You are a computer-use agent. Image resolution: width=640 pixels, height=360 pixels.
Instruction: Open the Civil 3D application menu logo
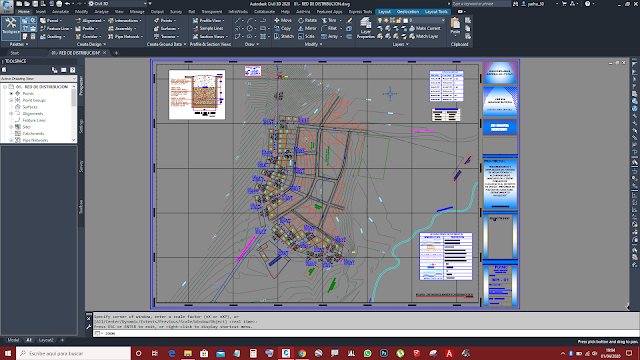pyautogui.click(x=7, y=6)
